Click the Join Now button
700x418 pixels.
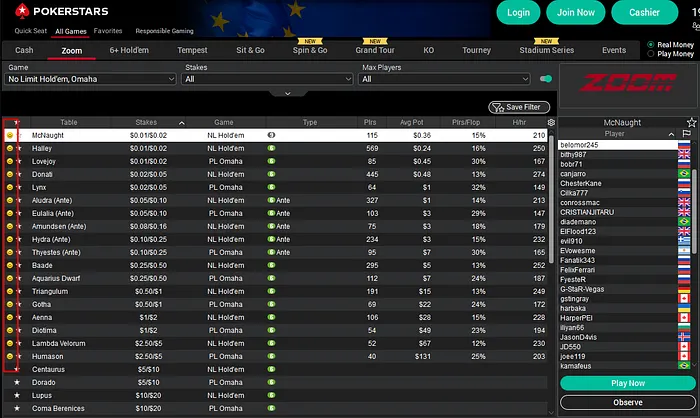coord(575,13)
